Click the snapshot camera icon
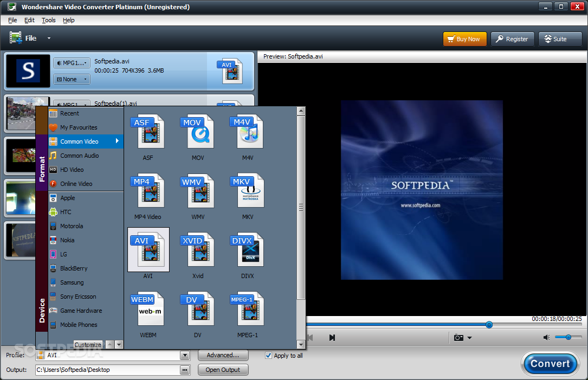 pyautogui.click(x=458, y=338)
